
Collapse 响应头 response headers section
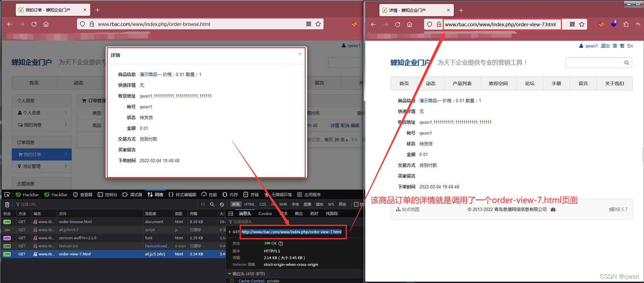(x=230, y=274)
